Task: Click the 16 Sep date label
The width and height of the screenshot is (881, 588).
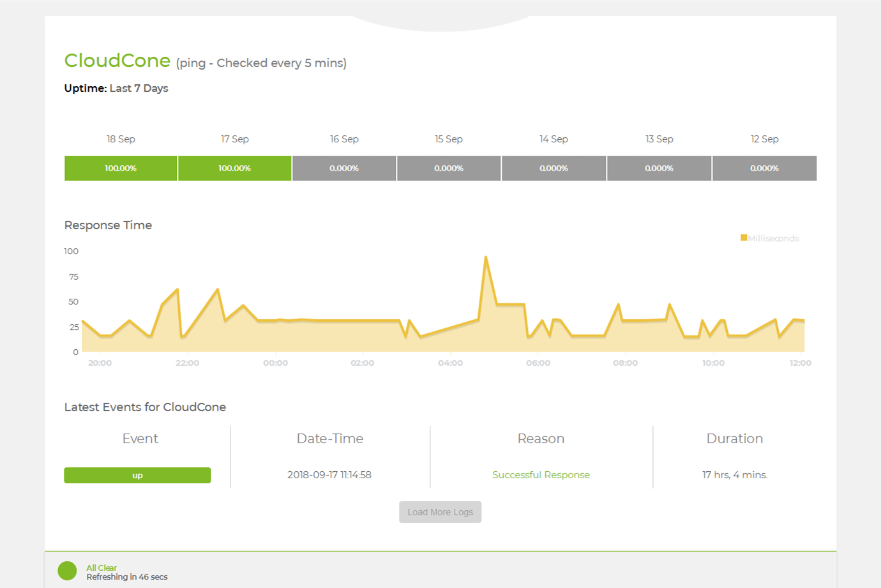Action: point(344,139)
